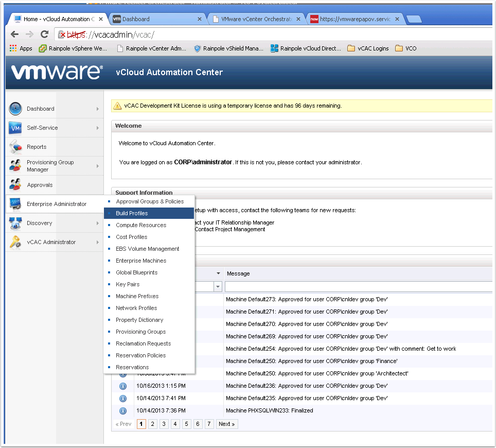Close the Dashboard browser tab

tap(200, 19)
